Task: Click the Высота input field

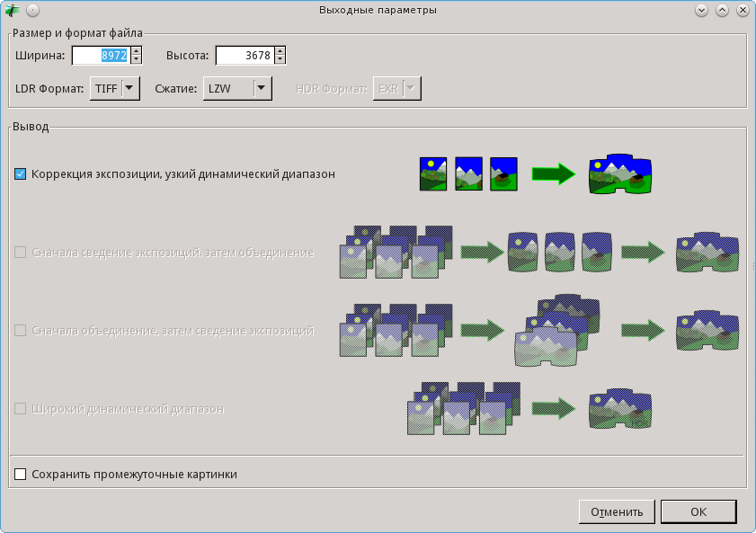Action: click(245, 56)
